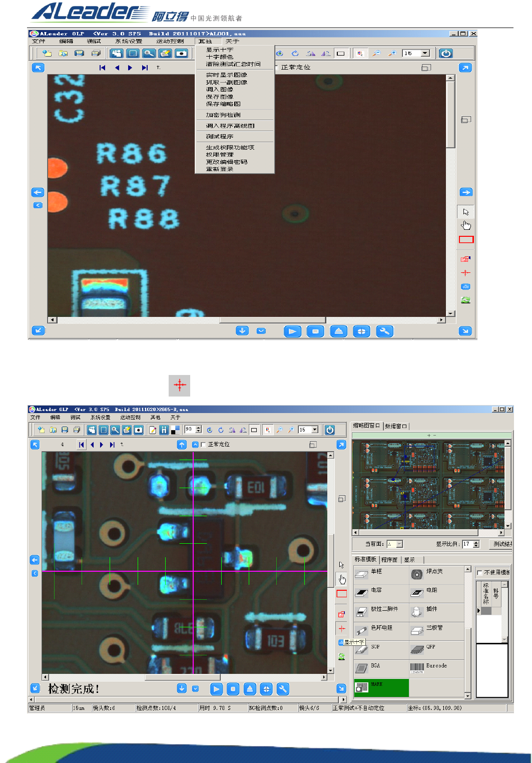532x763 pixels.
Task: Click power icon in 2665-B window toolbar
Action: click(330, 430)
